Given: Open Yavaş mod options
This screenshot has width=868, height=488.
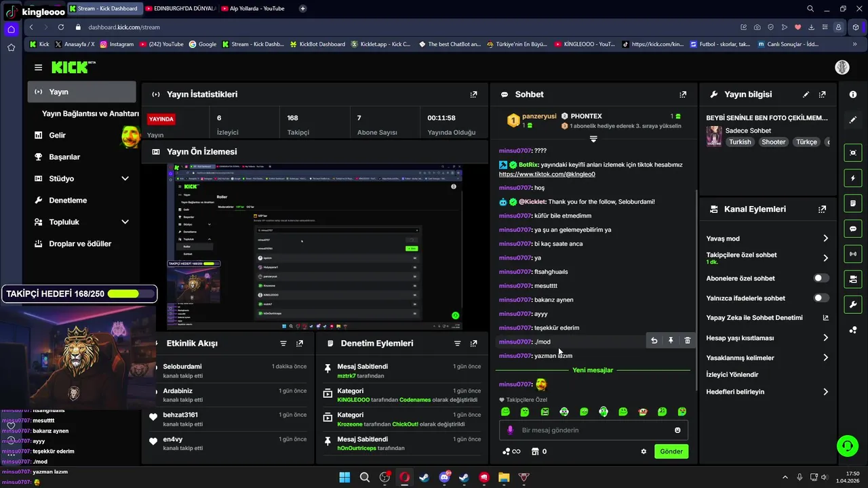Looking at the screenshot, I should (x=768, y=239).
